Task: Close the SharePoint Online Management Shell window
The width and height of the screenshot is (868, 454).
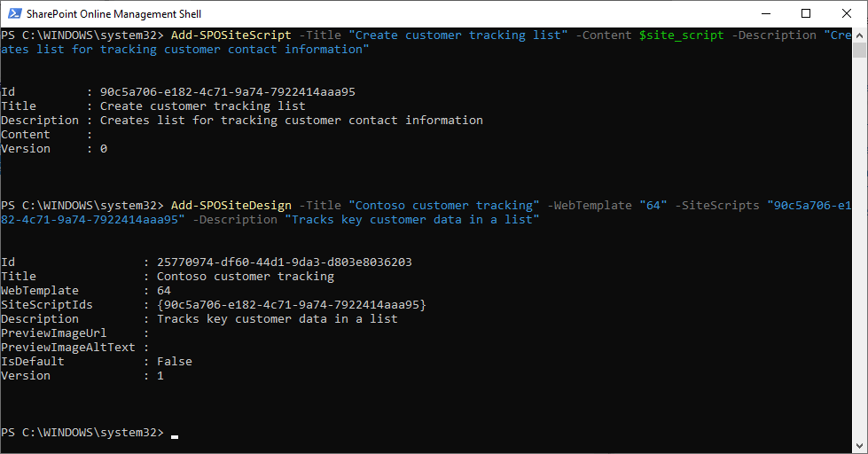Action: point(847,13)
